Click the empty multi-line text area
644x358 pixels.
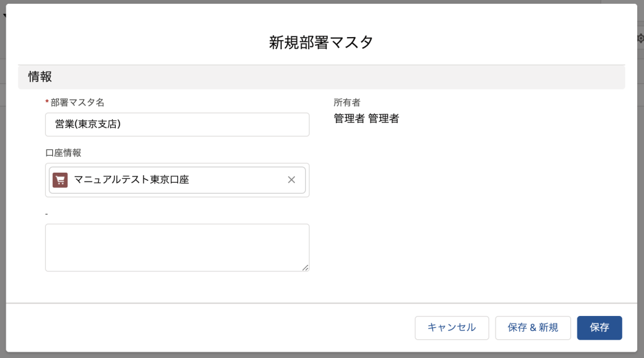point(177,247)
